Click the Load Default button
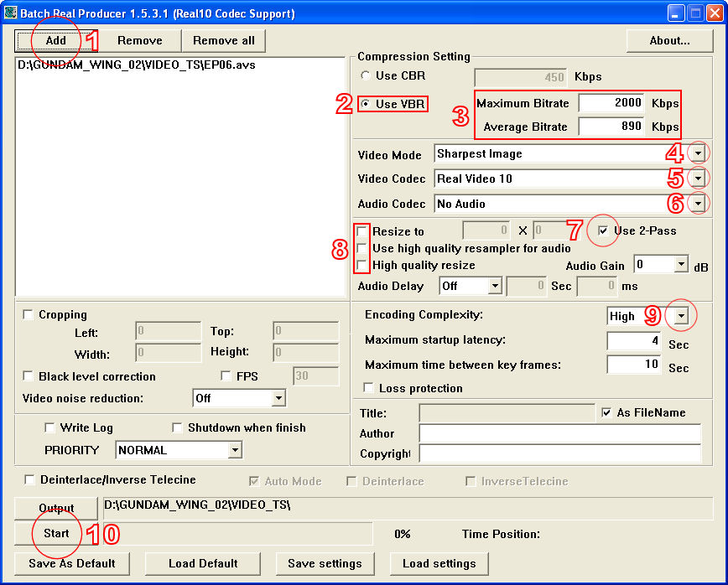Viewport: 728px width, 585px height. click(203, 564)
